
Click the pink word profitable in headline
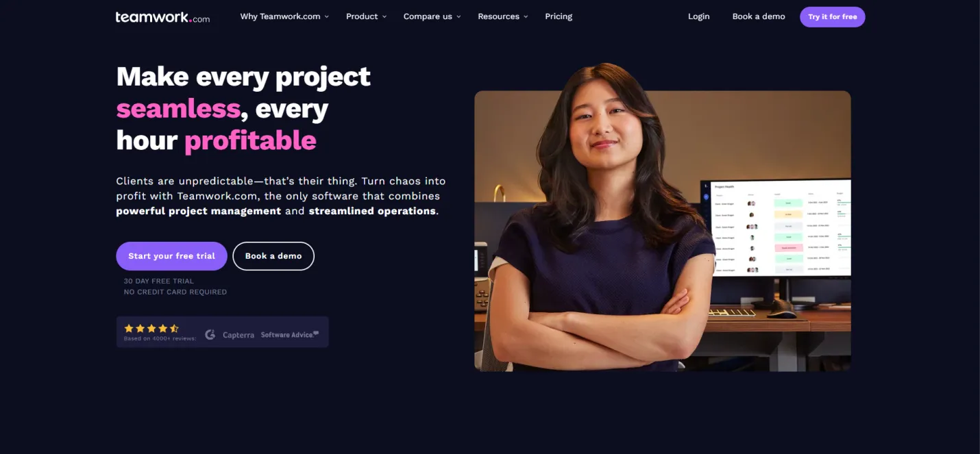click(250, 140)
